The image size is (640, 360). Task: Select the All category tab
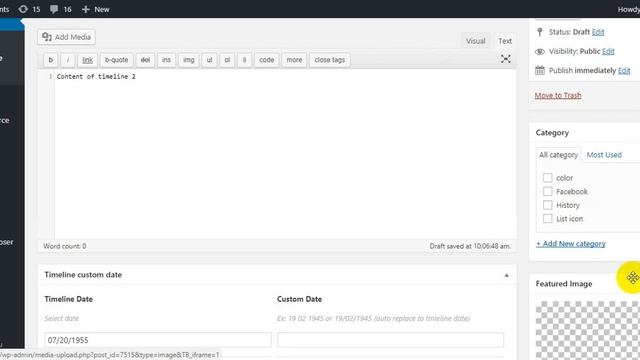click(x=558, y=155)
